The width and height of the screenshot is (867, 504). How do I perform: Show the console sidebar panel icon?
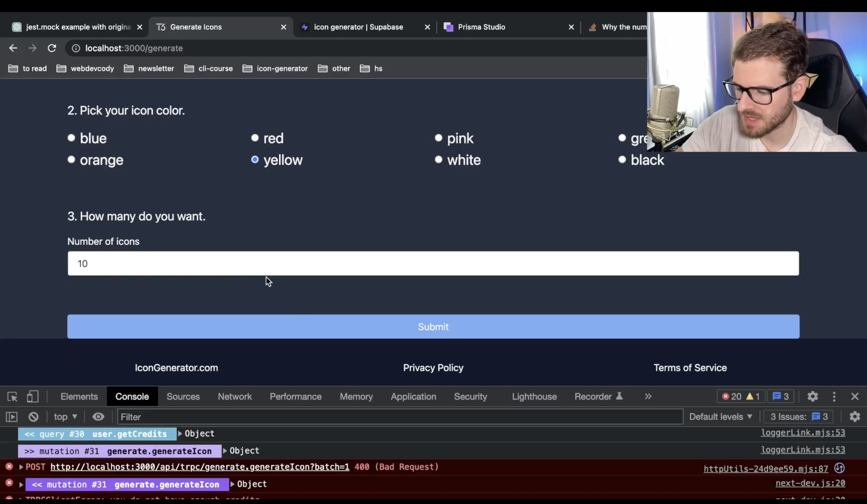point(12,417)
